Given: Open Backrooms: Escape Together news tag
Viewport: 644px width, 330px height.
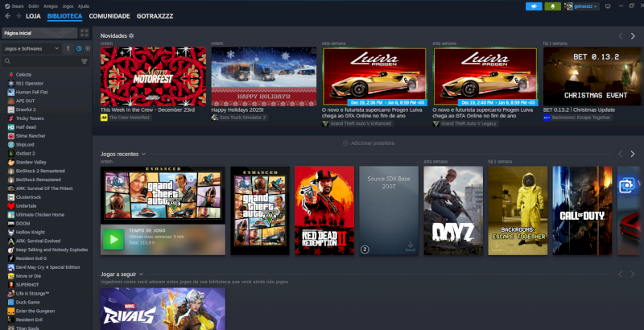Looking at the screenshot, I should point(577,118).
